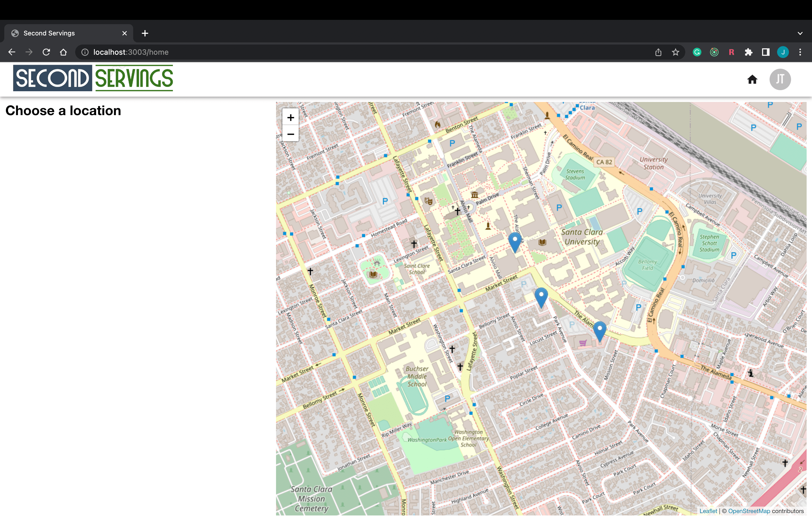
Task: Open the Chrome three-dot menu
Action: click(x=800, y=52)
